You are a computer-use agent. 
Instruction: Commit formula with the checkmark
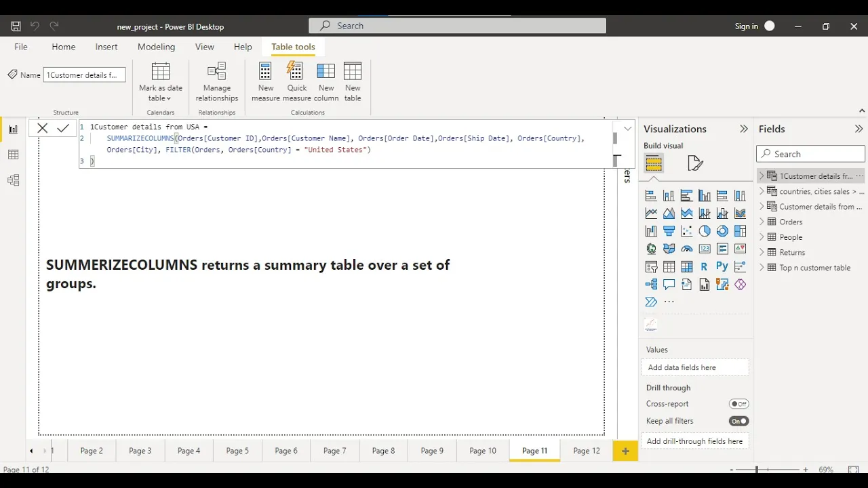tap(63, 128)
